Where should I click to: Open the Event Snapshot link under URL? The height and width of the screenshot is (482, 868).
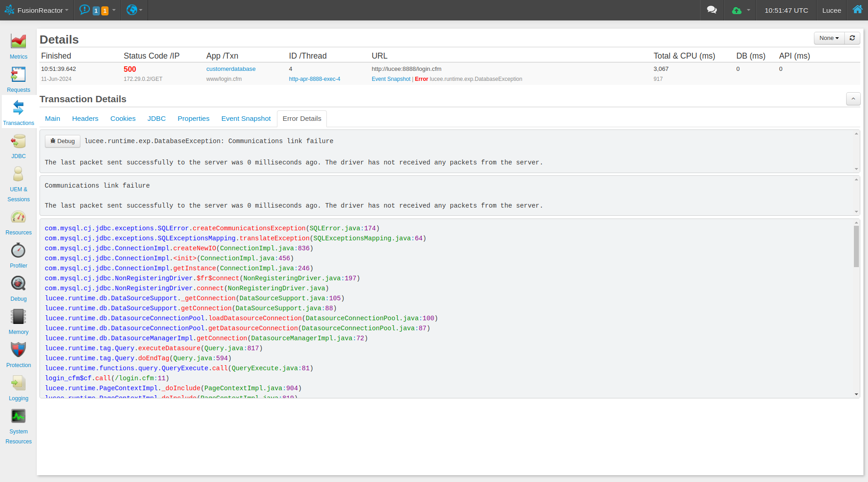[391, 79]
